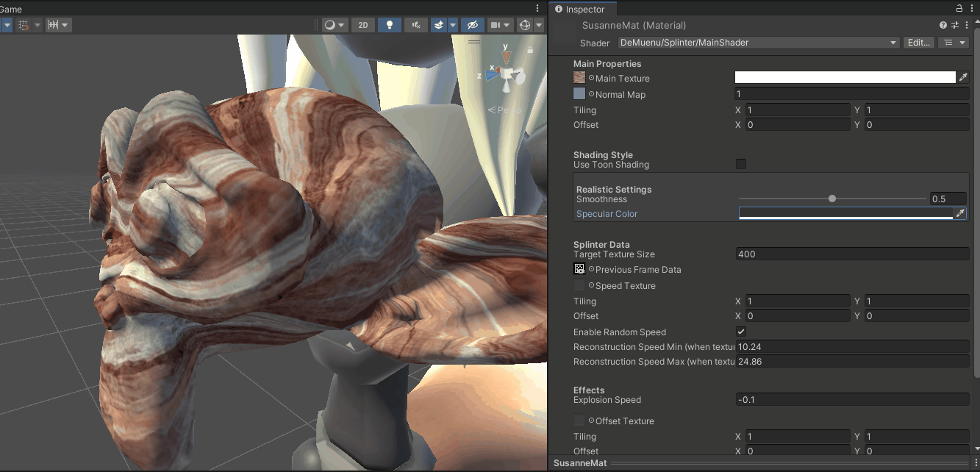Image resolution: width=980 pixels, height=472 pixels.
Task: Click the Normal Map thumbnail
Action: pos(579,93)
